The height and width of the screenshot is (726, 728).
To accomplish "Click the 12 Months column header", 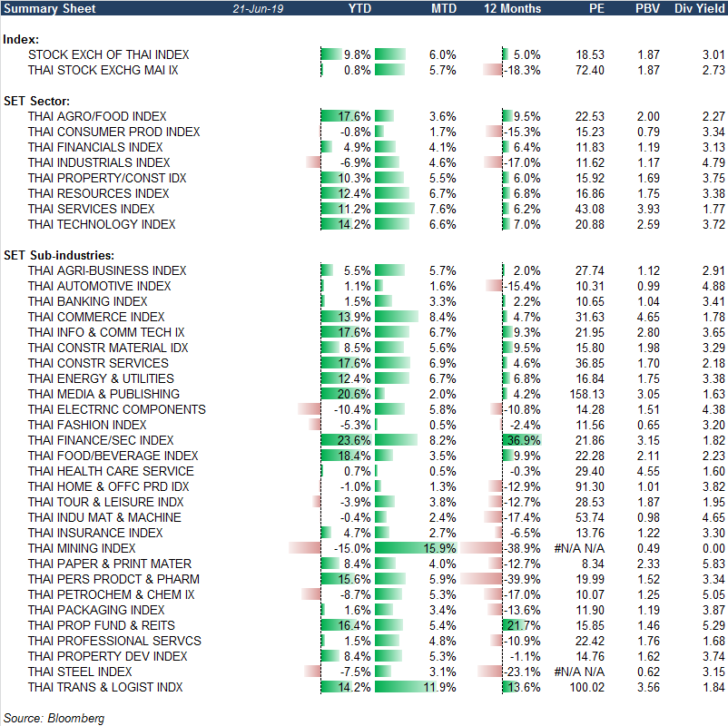I will [512, 8].
